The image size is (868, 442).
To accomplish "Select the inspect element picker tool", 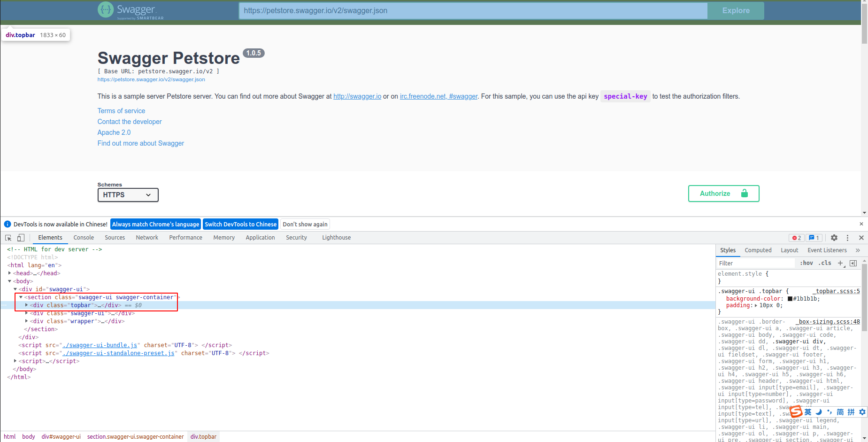I will pyautogui.click(x=8, y=238).
